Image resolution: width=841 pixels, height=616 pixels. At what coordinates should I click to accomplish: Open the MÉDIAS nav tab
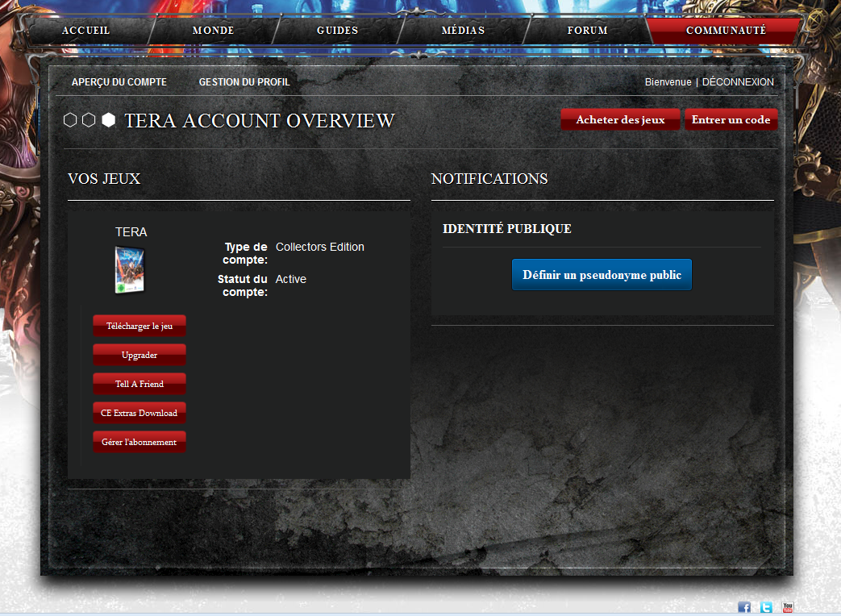(463, 31)
